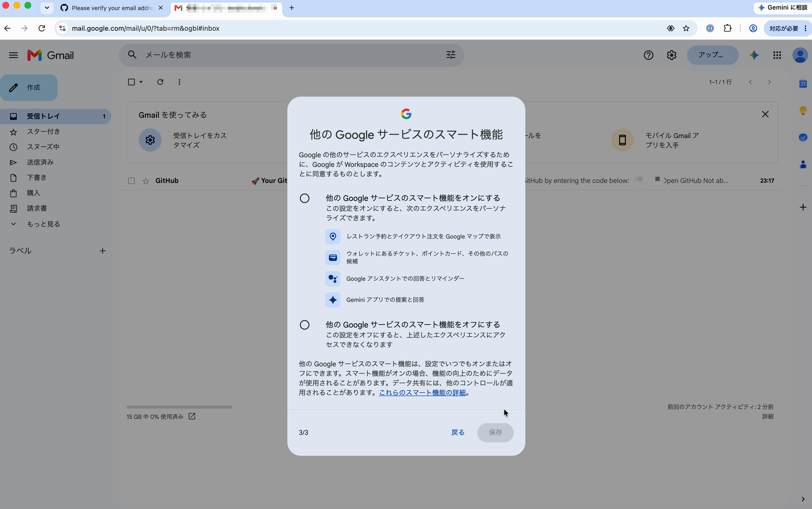Open モバイル Gmail アプリを入手 card

coord(655,140)
